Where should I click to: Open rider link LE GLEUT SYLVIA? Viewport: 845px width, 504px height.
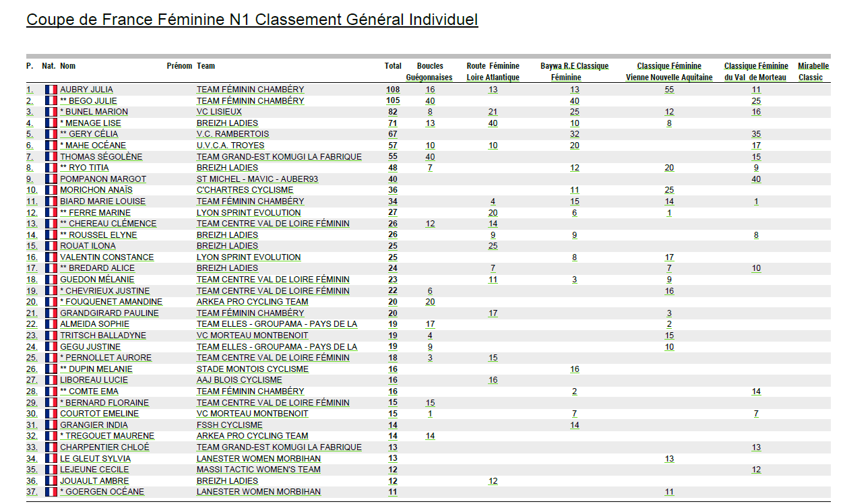pos(95,459)
